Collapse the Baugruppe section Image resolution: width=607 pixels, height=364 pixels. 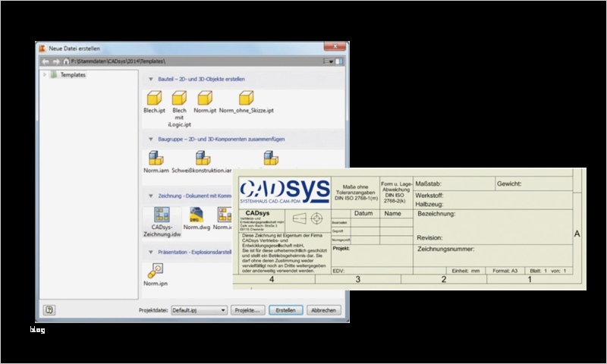tap(151, 139)
